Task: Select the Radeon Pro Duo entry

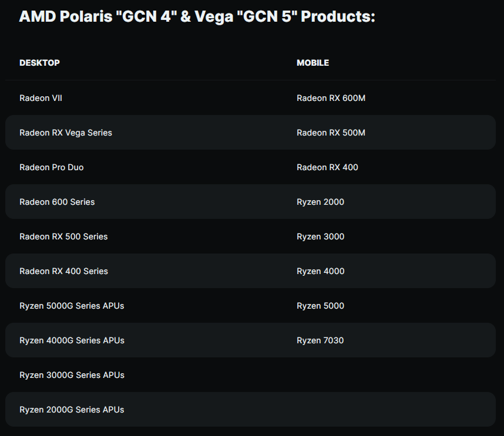Action: tap(52, 167)
